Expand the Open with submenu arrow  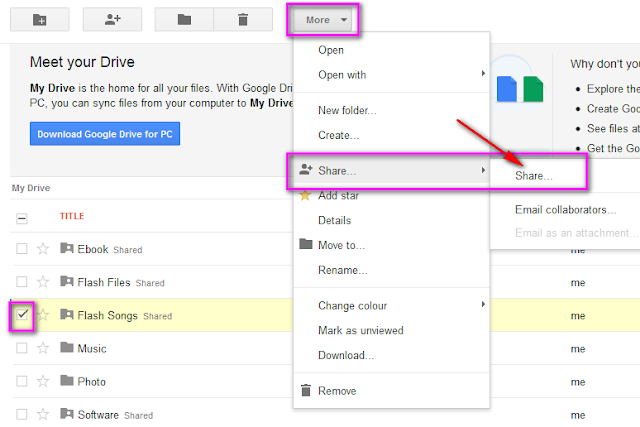tap(483, 73)
